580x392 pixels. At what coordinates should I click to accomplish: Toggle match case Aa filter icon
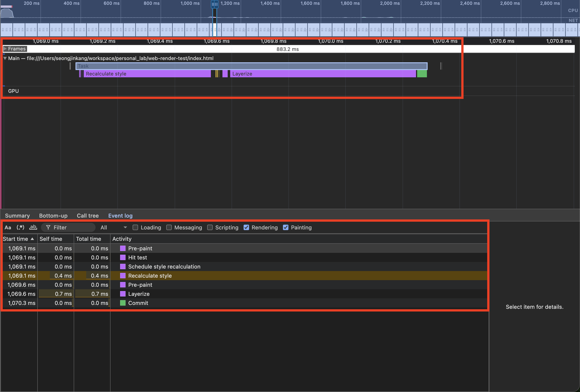point(8,227)
